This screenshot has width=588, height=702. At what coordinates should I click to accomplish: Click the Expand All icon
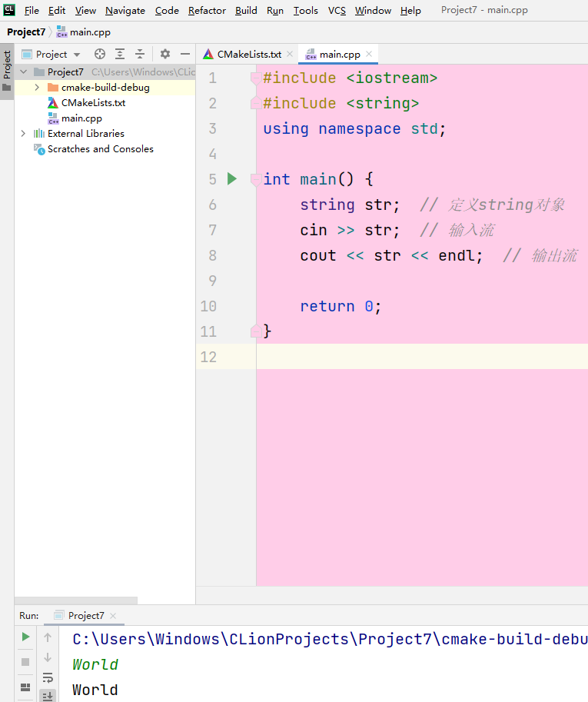click(120, 54)
